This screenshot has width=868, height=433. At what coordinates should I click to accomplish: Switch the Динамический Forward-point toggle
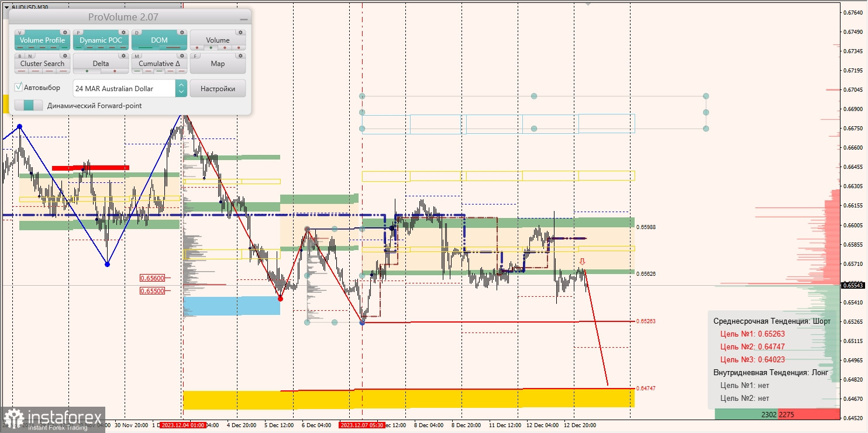(x=29, y=105)
